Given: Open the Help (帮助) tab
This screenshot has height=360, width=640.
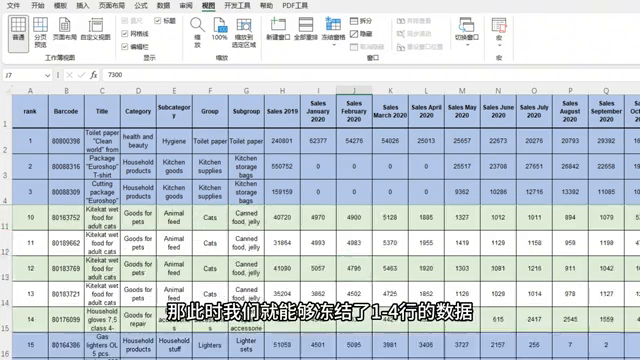Looking at the screenshot, I should [x=267, y=6].
